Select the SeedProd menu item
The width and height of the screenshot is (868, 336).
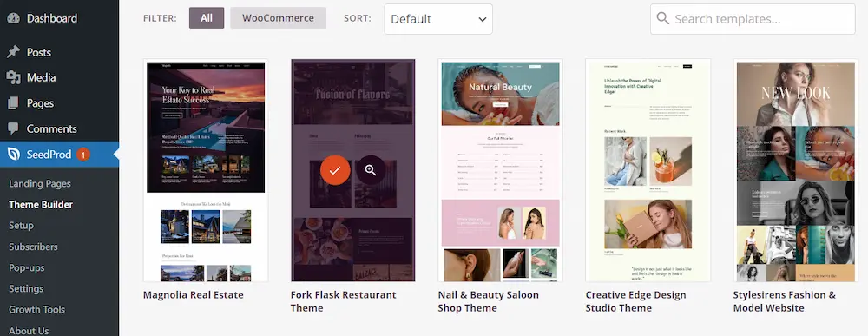pyautogui.click(x=59, y=155)
